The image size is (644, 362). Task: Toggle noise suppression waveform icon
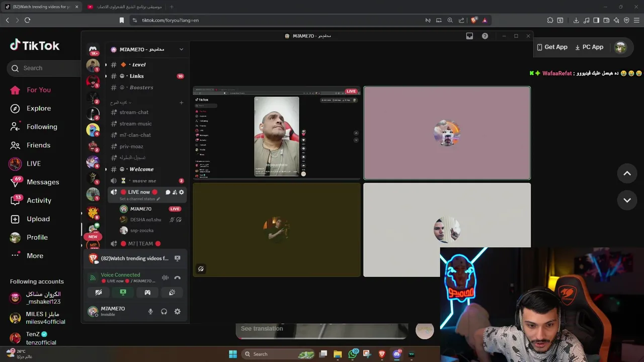point(165,278)
